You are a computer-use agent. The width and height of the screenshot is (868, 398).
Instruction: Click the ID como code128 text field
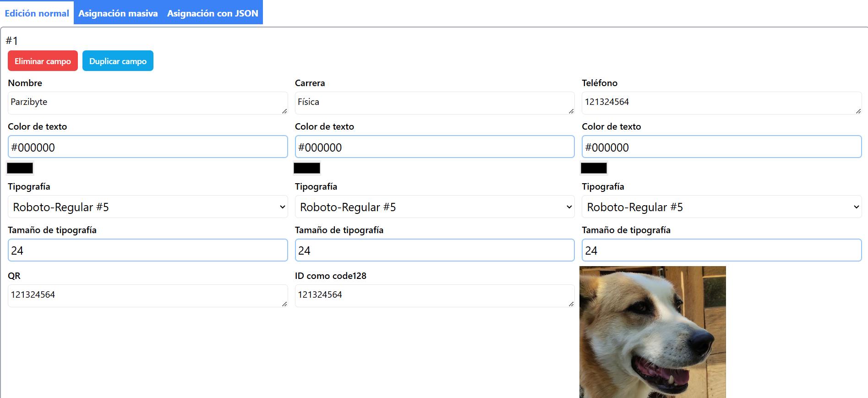click(x=434, y=295)
